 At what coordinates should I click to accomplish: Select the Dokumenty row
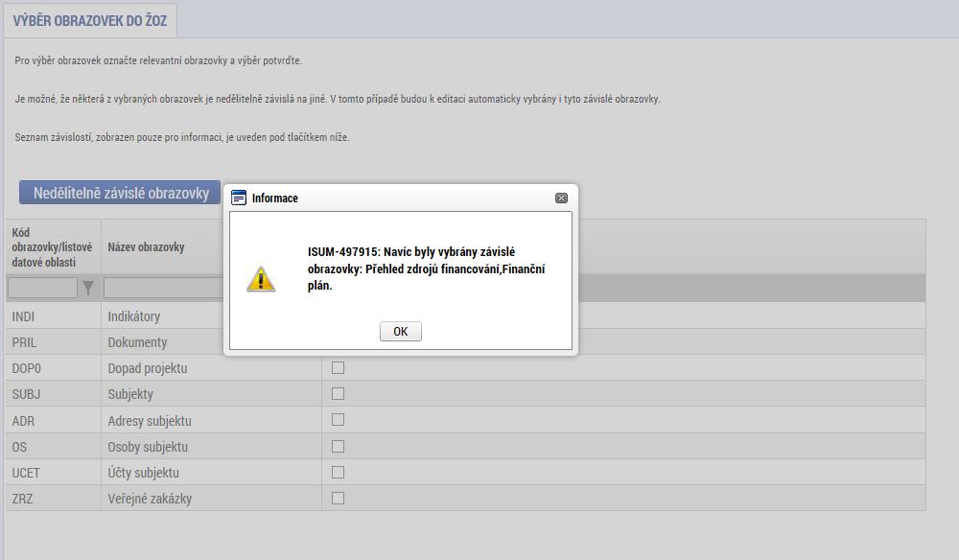(x=465, y=342)
